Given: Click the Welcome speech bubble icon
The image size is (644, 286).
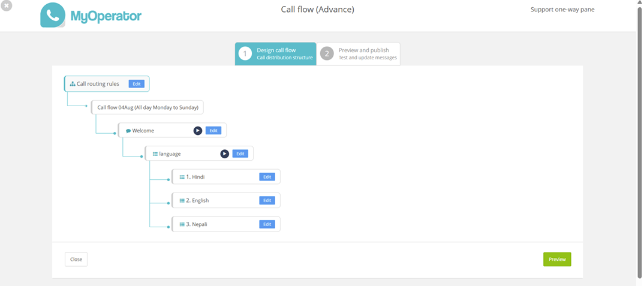Looking at the screenshot, I should (x=128, y=131).
